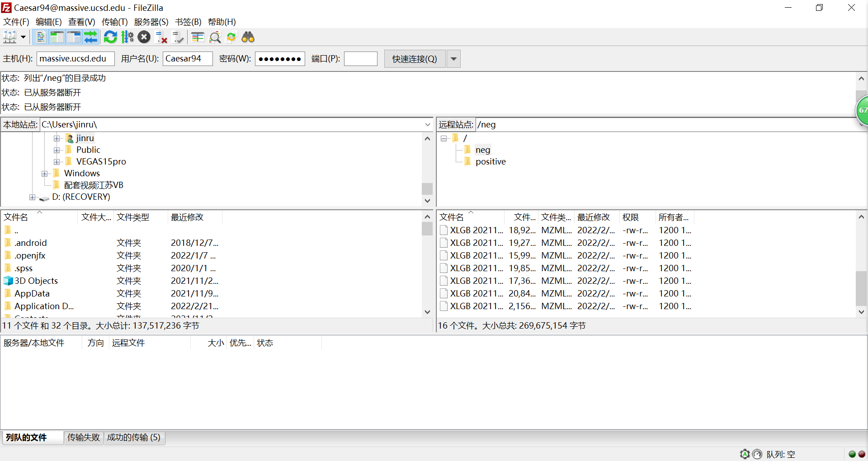Click the password input field
Viewport: 868px width, 461px height.
(x=280, y=59)
